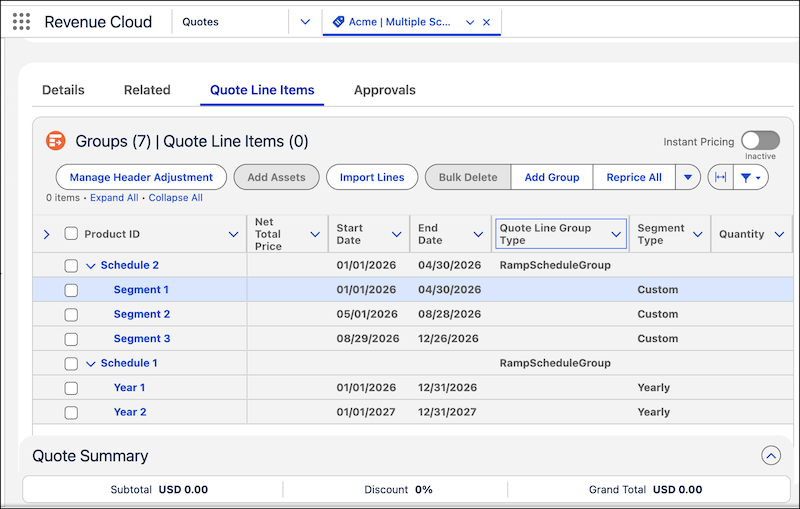Open the more actions dropdown beside Reprice All
The width and height of the screenshot is (800, 509).
(x=688, y=177)
